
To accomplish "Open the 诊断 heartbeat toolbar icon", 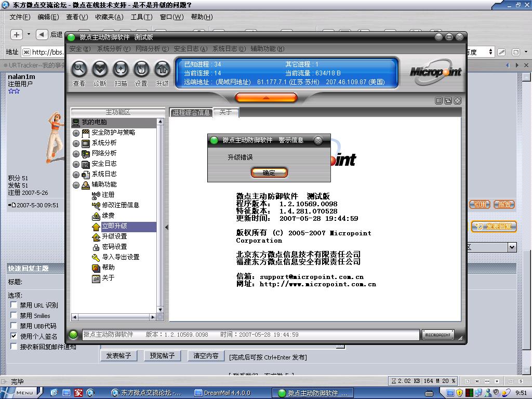I will click(100, 69).
